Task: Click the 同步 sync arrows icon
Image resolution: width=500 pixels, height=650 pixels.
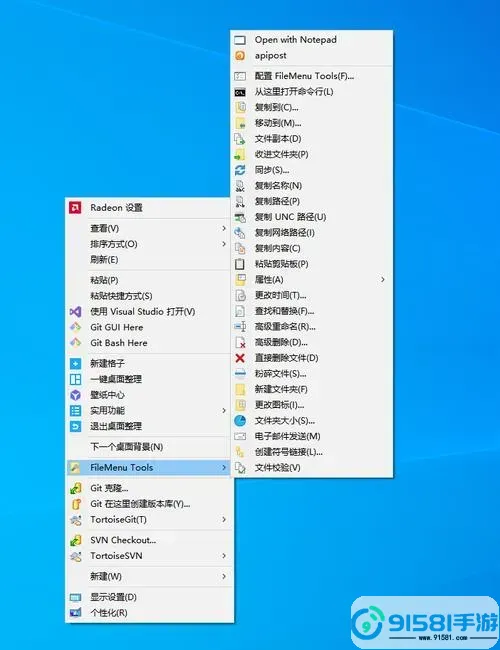Action: 240,170
